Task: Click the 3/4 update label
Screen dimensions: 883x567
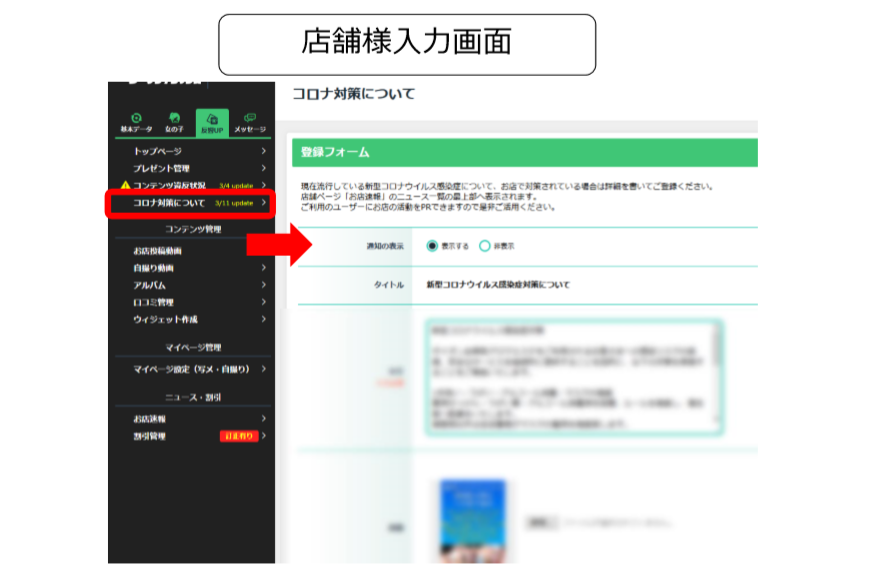Action: pyautogui.click(x=236, y=186)
